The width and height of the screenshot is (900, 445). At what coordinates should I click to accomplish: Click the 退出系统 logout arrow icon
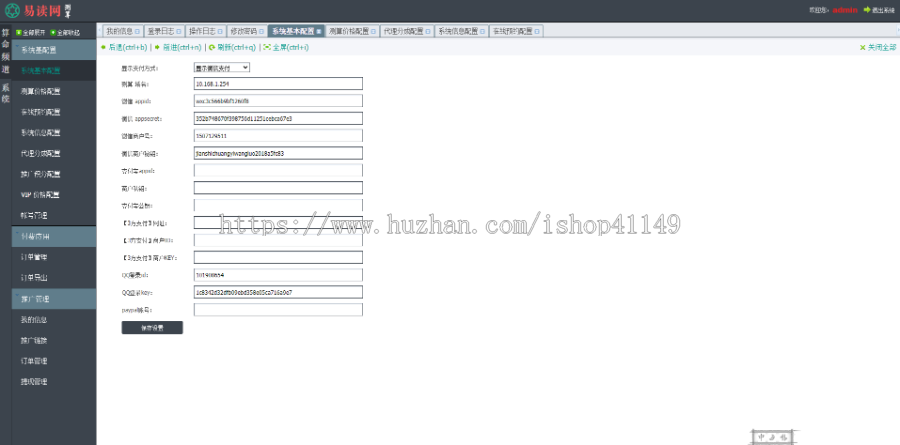(867, 10)
